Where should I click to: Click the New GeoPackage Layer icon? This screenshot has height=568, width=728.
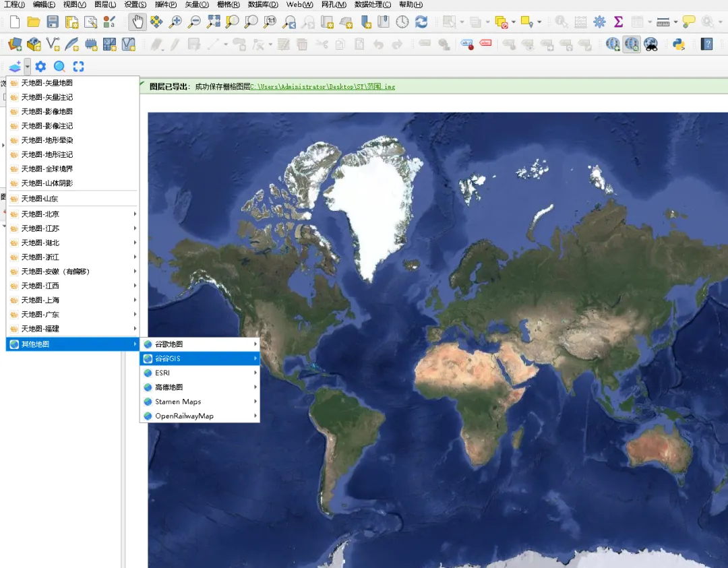(x=34, y=44)
